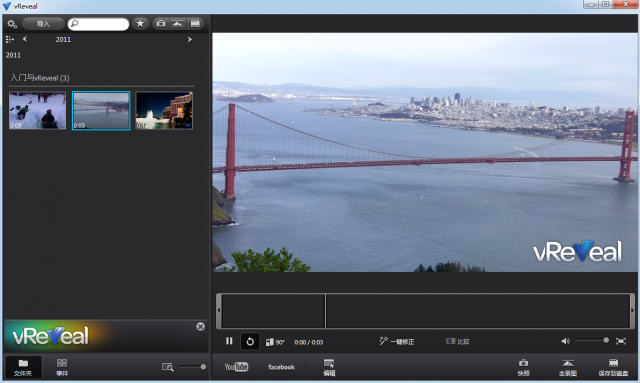Rotate the video using the 90° icon
Image resolution: width=640 pixels, height=383 pixels.
coord(275,342)
